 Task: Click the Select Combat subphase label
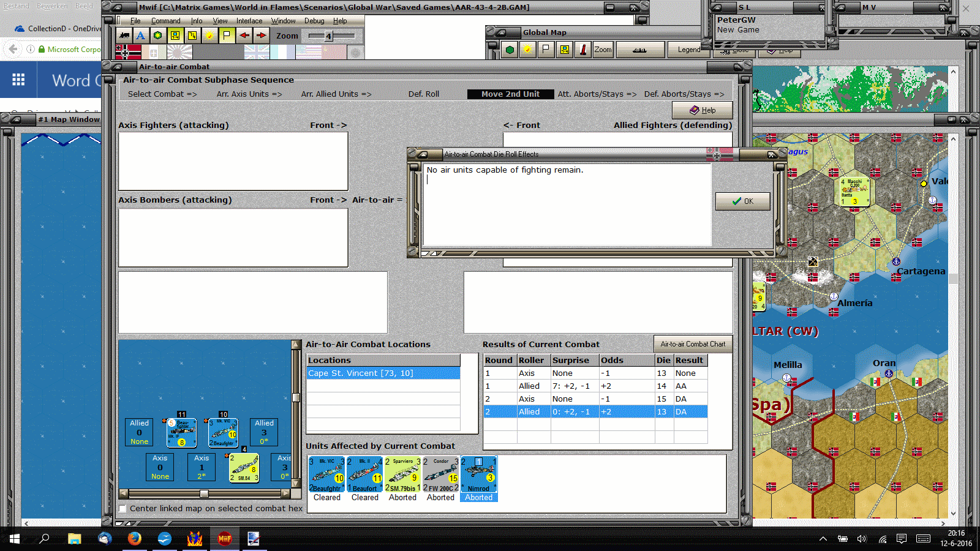tap(162, 94)
